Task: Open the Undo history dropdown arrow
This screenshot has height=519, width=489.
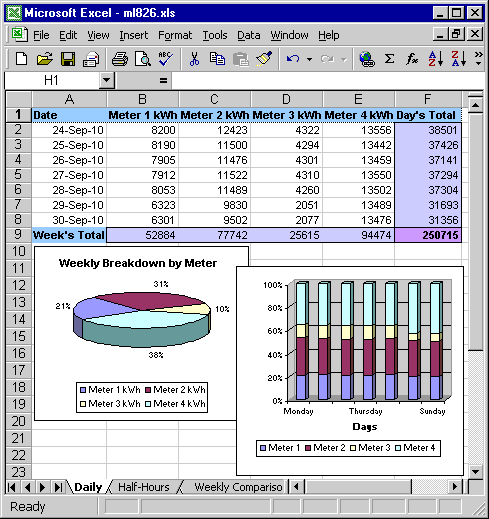Action: click(309, 60)
